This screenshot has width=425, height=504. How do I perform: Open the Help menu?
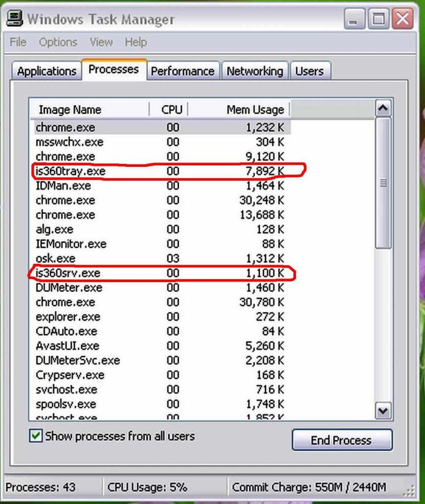click(136, 42)
